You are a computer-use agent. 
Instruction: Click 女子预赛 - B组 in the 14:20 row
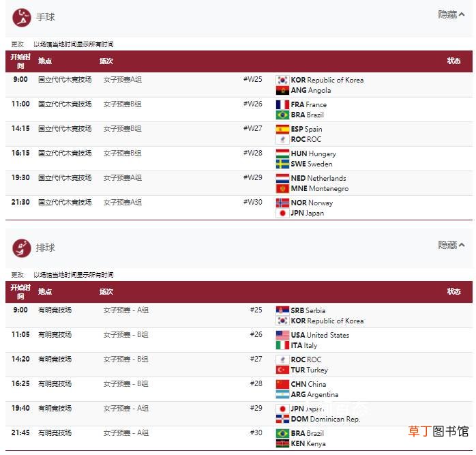tap(126, 359)
